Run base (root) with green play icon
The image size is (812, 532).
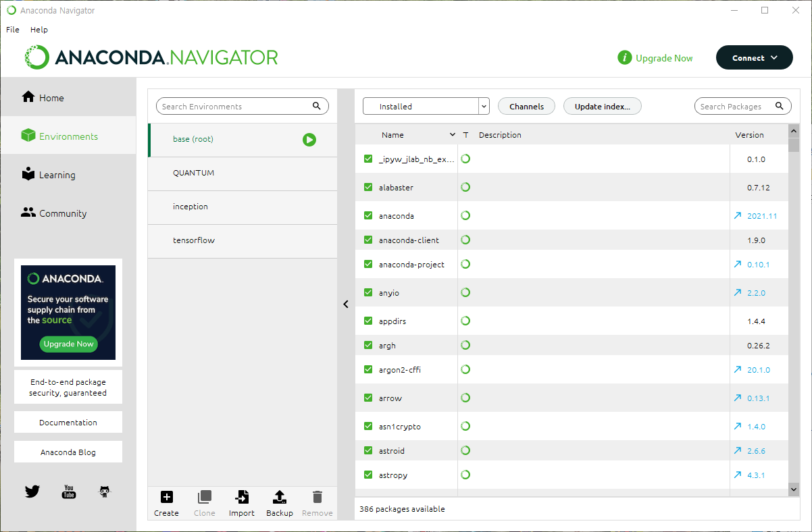(309, 140)
